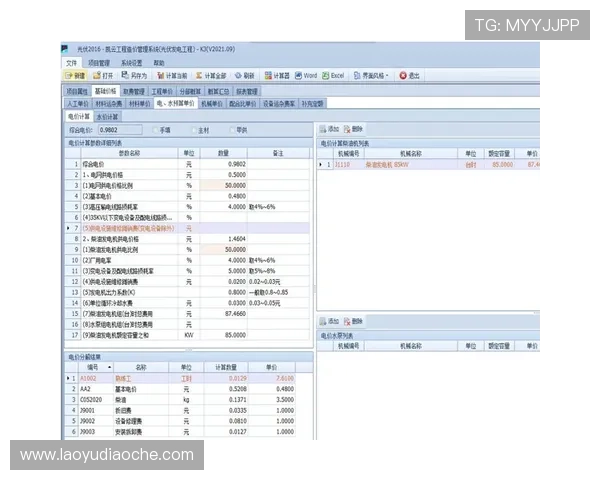Select the 主材 radio option
Image resolution: width=600 pixels, height=480 pixels.
coord(200,130)
